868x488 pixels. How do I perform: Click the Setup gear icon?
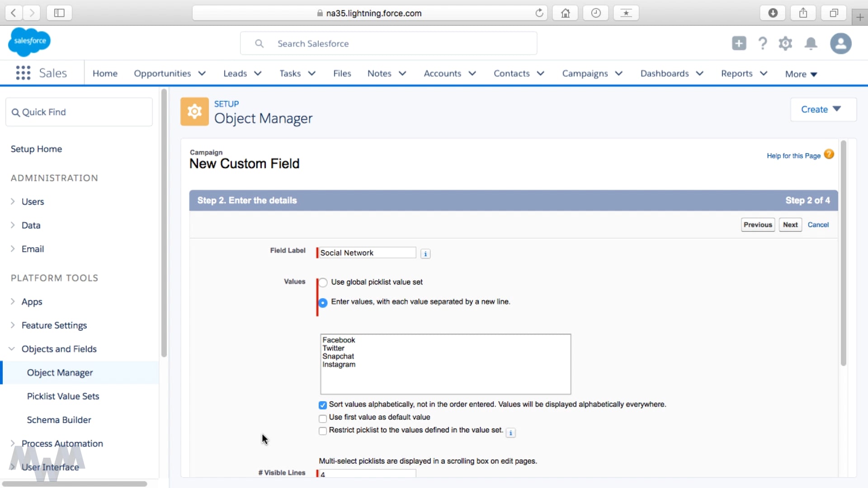coord(786,43)
